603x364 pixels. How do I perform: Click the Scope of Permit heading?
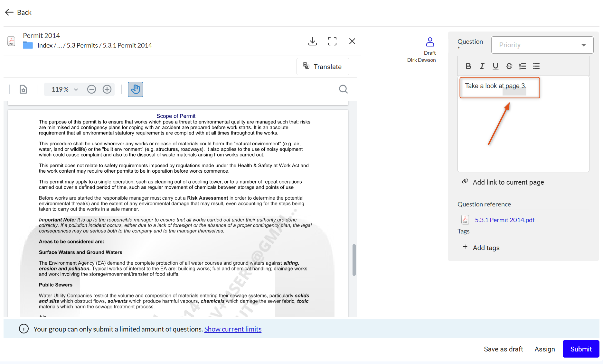point(176,116)
